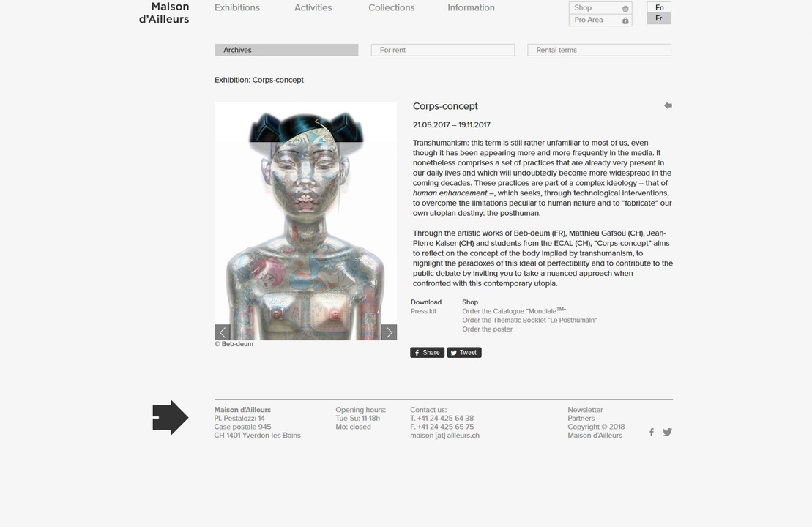
Task: Open the locked Pro Area
Action: (600, 20)
